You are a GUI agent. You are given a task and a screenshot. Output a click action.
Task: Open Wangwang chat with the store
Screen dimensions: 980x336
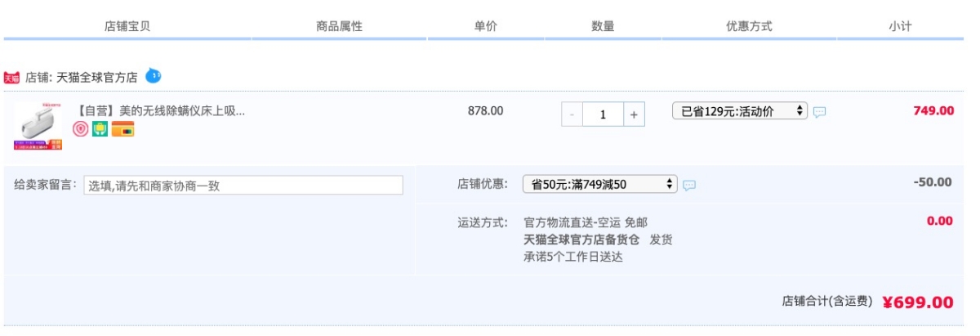[154, 76]
